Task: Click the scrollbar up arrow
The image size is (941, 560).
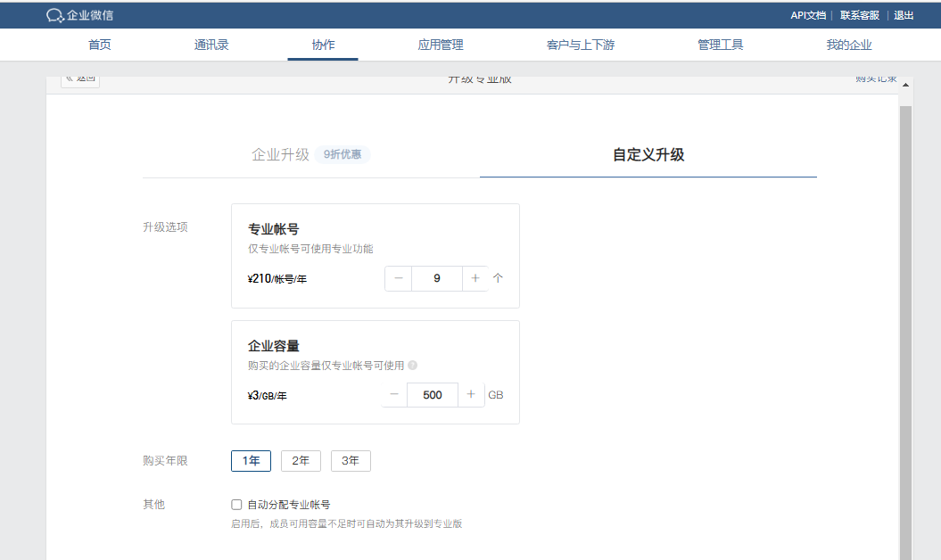Action: tap(905, 85)
